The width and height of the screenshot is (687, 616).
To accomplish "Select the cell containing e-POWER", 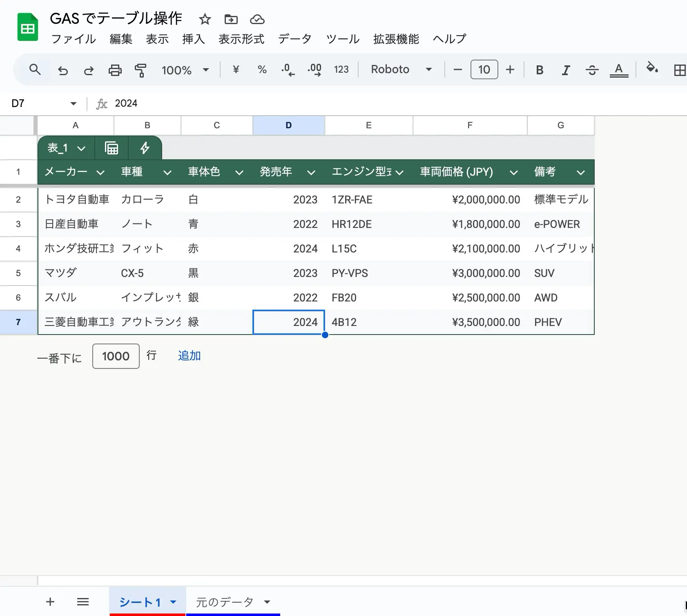I will (x=561, y=224).
